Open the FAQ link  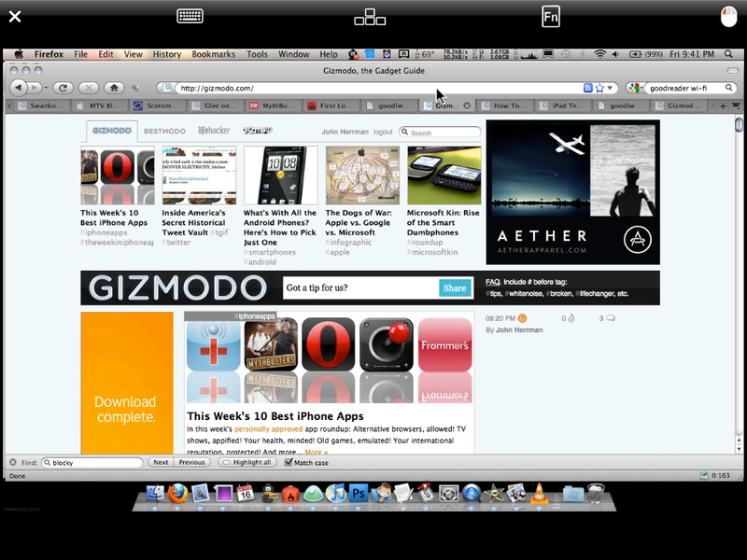click(493, 282)
